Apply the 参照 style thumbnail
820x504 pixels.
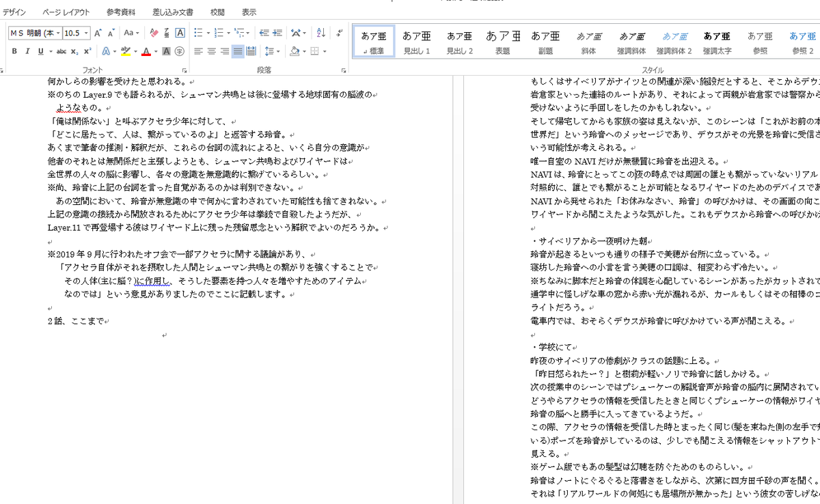point(760,42)
